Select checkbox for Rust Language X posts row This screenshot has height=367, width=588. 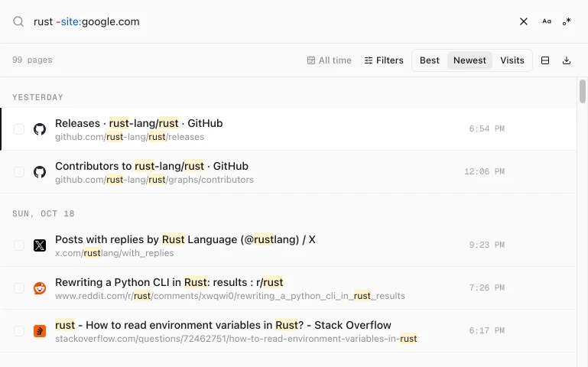pos(19,245)
